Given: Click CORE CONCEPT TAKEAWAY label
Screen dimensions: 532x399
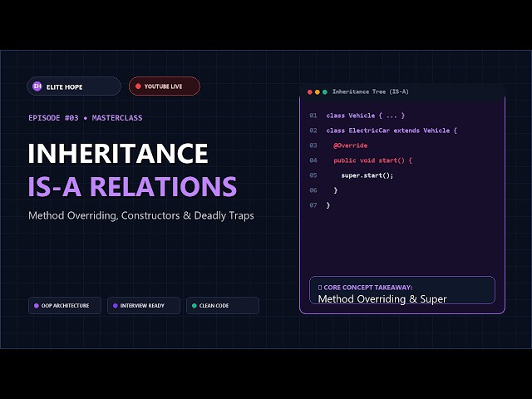Looking at the screenshot, I should [x=367, y=288].
